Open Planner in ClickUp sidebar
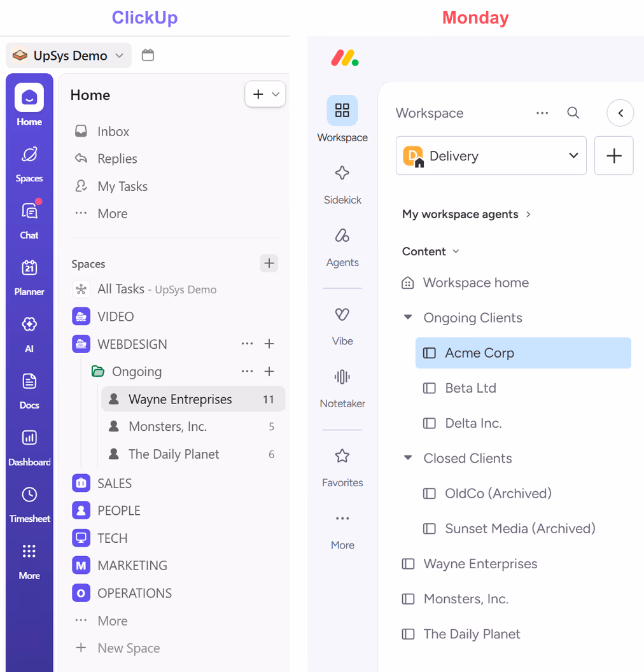Viewport: 644px width, 672px height. [29, 277]
